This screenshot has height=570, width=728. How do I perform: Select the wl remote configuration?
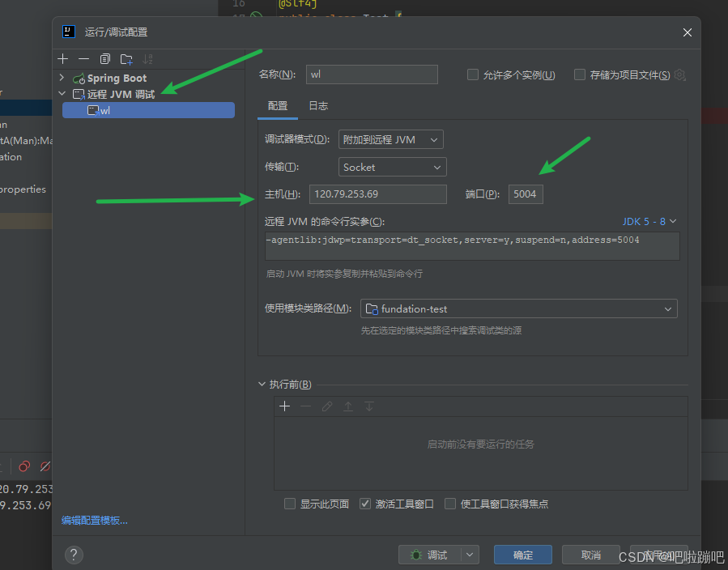tap(148, 110)
